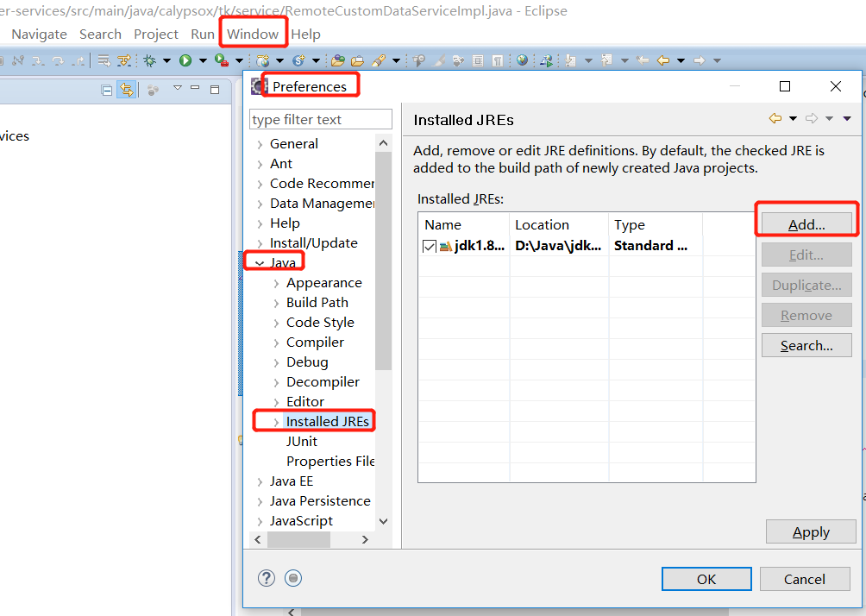Open the Search toolbar dropdown arrow
866x616 pixels.
396,60
